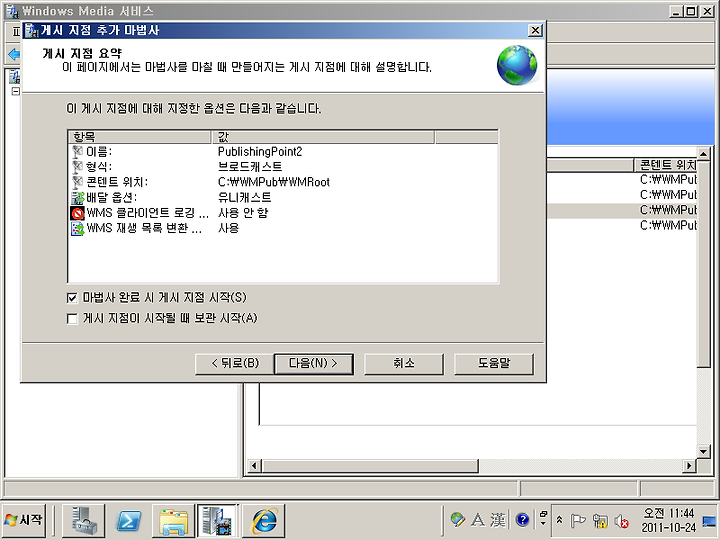Click scroll left arrow in background pane

[254, 466]
